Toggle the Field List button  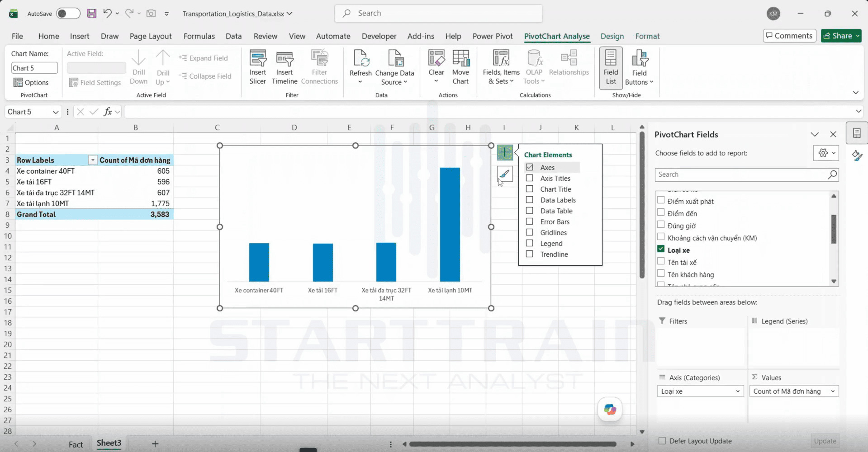click(x=611, y=68)
